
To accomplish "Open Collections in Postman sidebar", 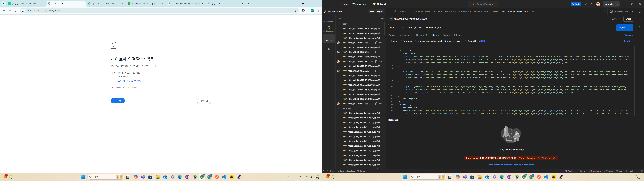I will (329, 19).
